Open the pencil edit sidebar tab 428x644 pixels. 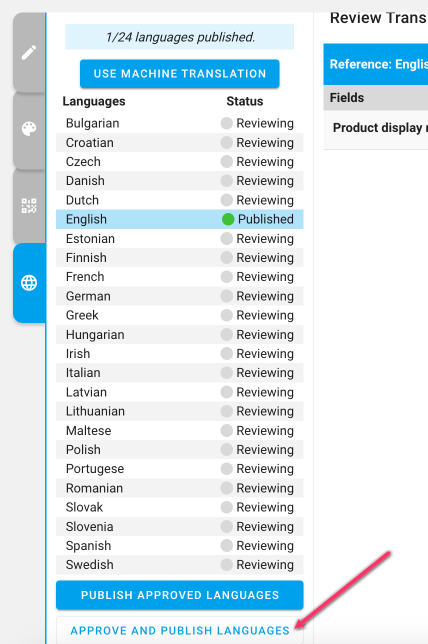[29, 52]
